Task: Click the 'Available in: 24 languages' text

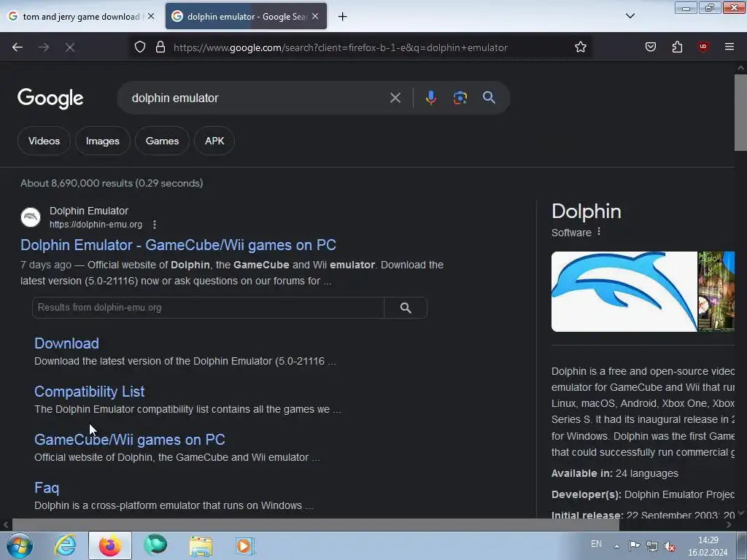Action: (614, 473)
